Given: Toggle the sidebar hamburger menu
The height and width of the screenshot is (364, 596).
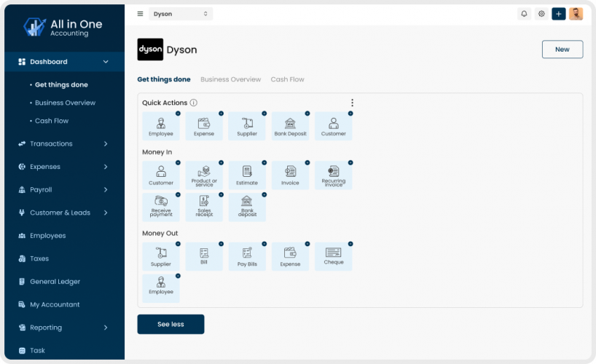Looking at the screenshot, I should coord(141,14).
